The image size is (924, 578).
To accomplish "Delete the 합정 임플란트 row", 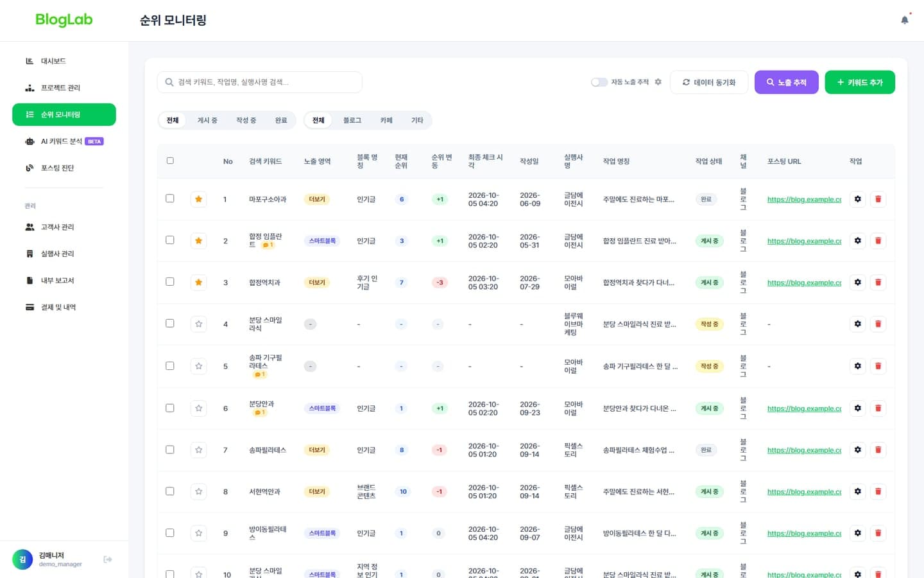I will (x=878, y=241).
